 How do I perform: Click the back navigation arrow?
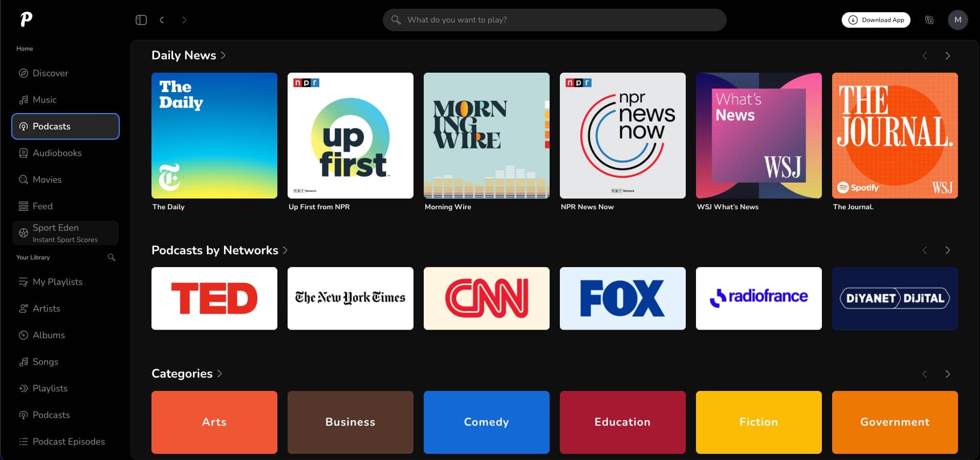click(162, 20)
